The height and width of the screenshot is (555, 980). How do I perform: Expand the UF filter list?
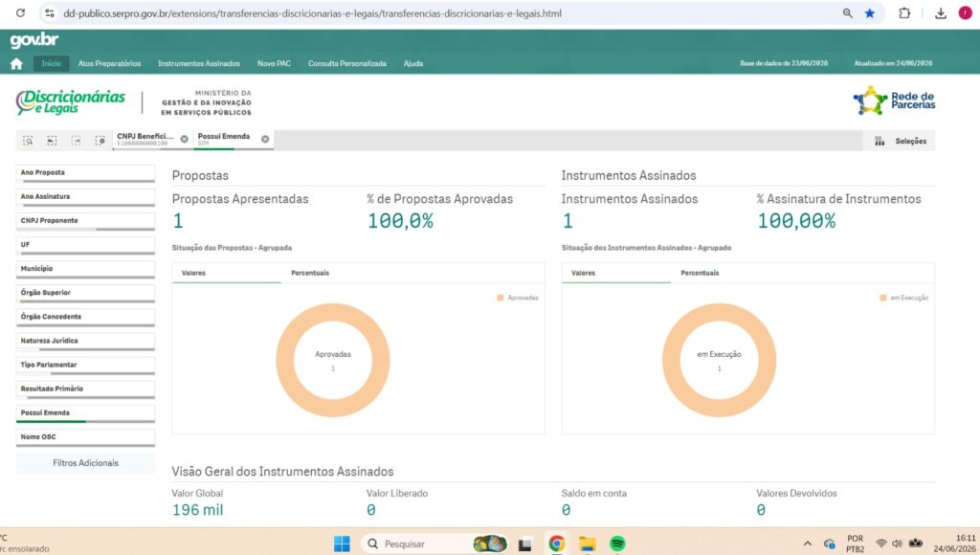[85, 245]
